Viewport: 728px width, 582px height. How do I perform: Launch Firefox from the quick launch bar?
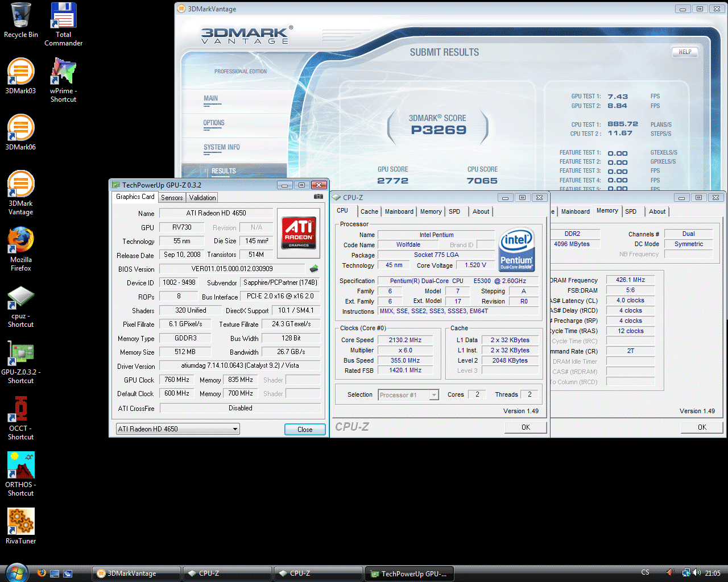tap(42, 573)
